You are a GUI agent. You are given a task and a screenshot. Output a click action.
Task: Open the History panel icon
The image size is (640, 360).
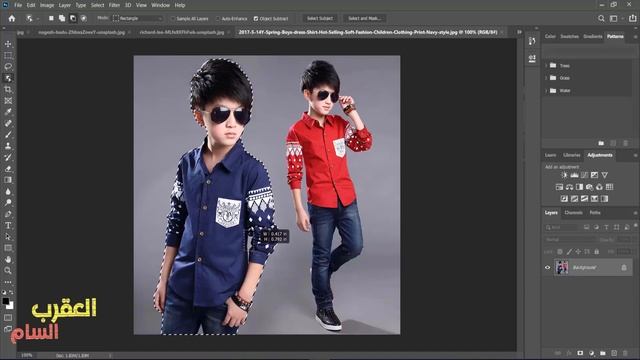point(532,41)
